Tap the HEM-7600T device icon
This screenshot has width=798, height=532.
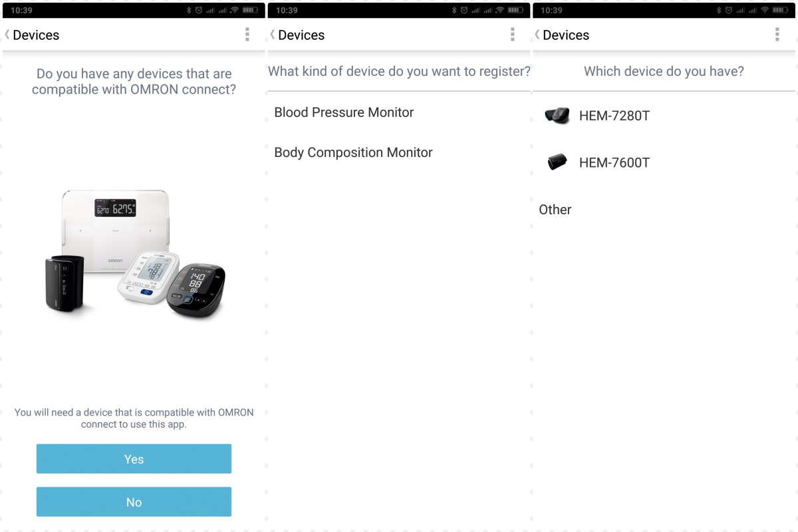click(557, 162)
